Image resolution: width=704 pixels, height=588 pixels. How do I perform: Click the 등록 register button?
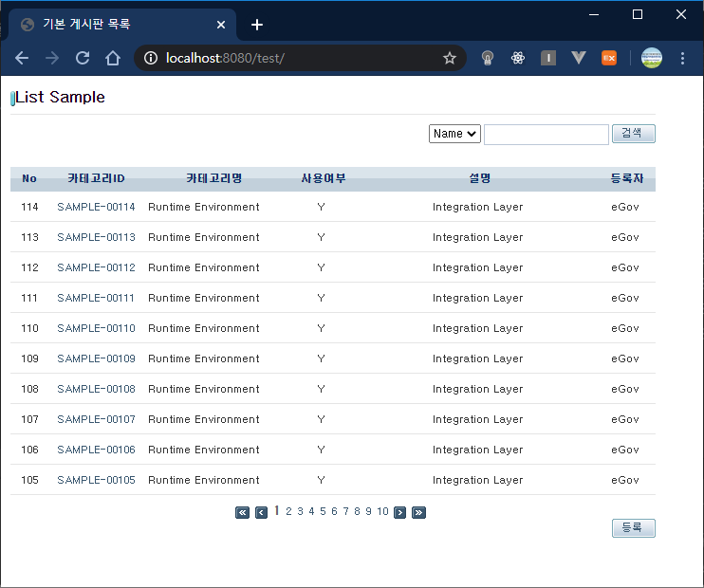[633, 528]
